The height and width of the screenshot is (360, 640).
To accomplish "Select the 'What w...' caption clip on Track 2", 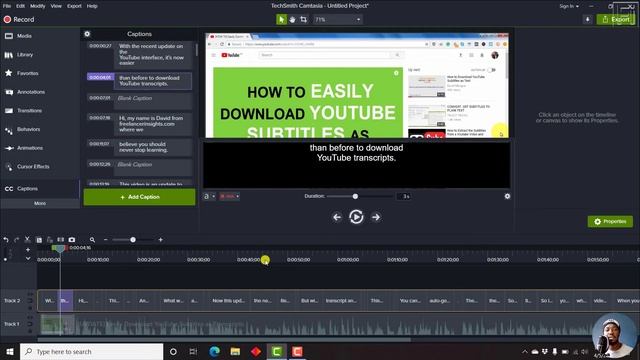I will (x=173, y=301).
